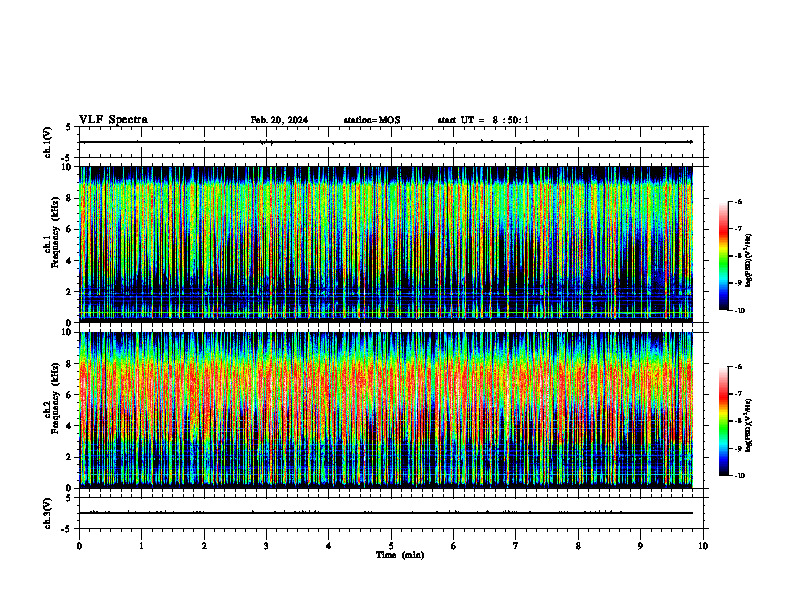Click the time axis tick label '0'
792x612 pixels.
(79, 546)
